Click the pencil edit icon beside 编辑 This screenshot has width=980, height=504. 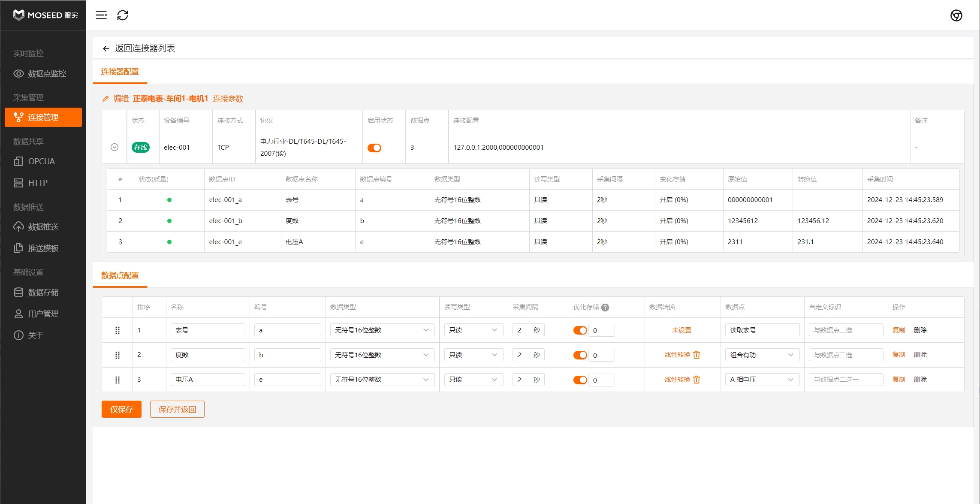(106, 99)
